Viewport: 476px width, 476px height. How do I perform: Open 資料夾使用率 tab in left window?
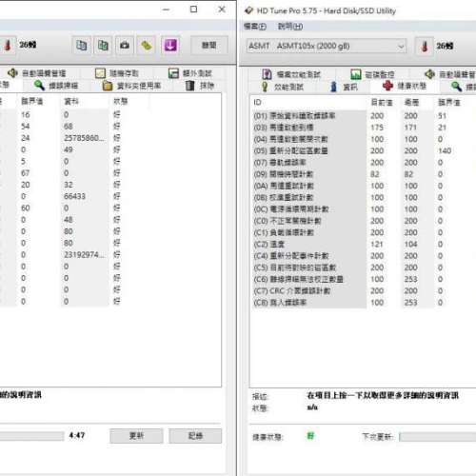pyautogui.click(x=132, y=86)
